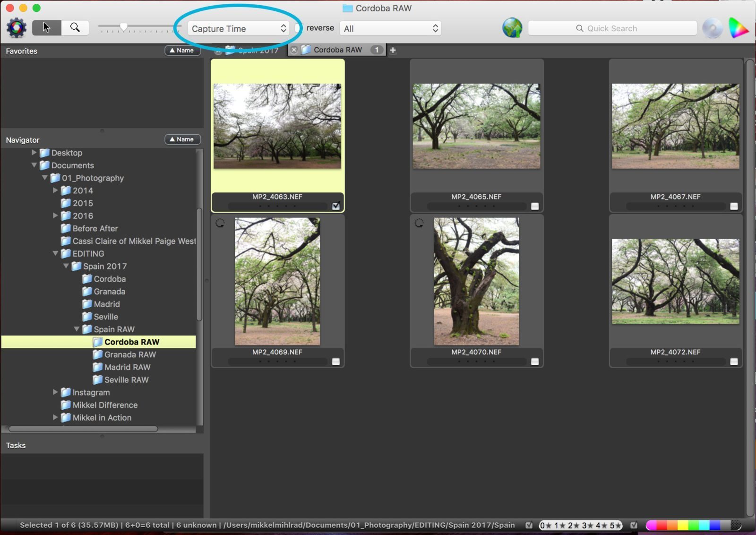Click inside the Quick Search field
Screen dimensions: 756x535
pos(612,28)
